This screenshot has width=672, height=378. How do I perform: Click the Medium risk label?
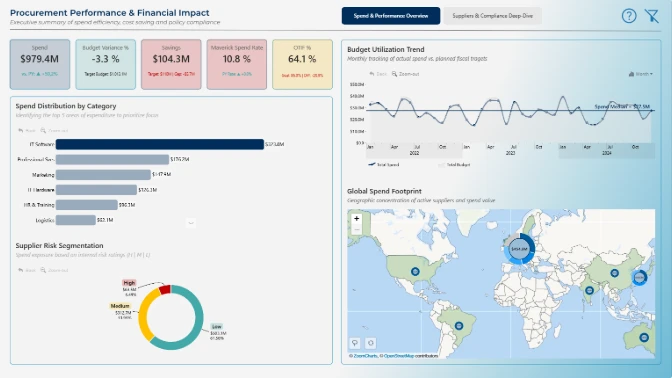120,306
